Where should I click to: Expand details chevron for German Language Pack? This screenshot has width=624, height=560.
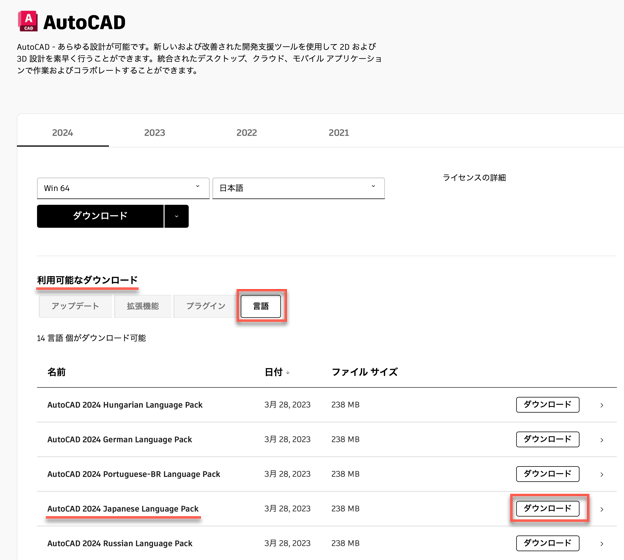[x=602, y=440]
